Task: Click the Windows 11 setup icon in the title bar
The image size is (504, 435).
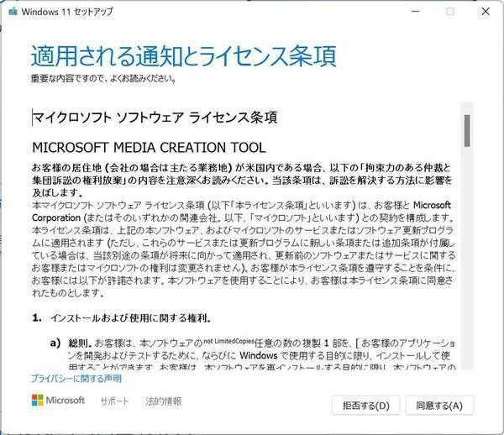Action: [13, 12]
